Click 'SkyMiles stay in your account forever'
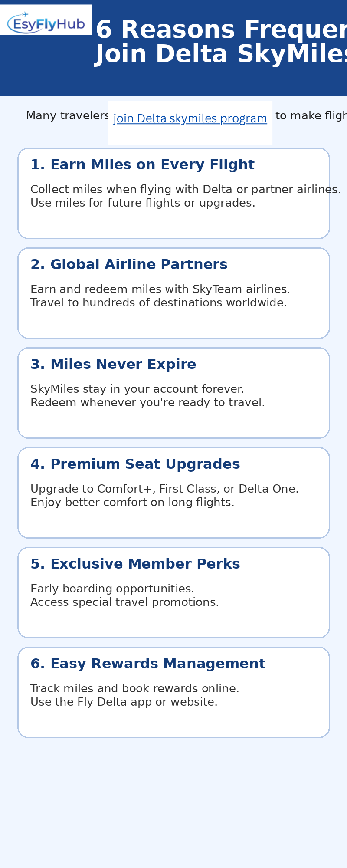The image size is (347, 868). click(x=137, y=389)
